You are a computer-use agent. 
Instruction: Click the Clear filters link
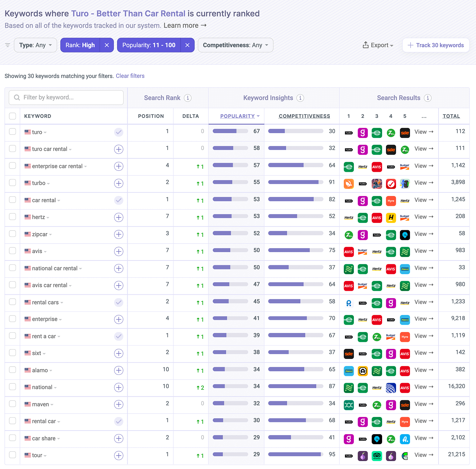click(130, 76)
